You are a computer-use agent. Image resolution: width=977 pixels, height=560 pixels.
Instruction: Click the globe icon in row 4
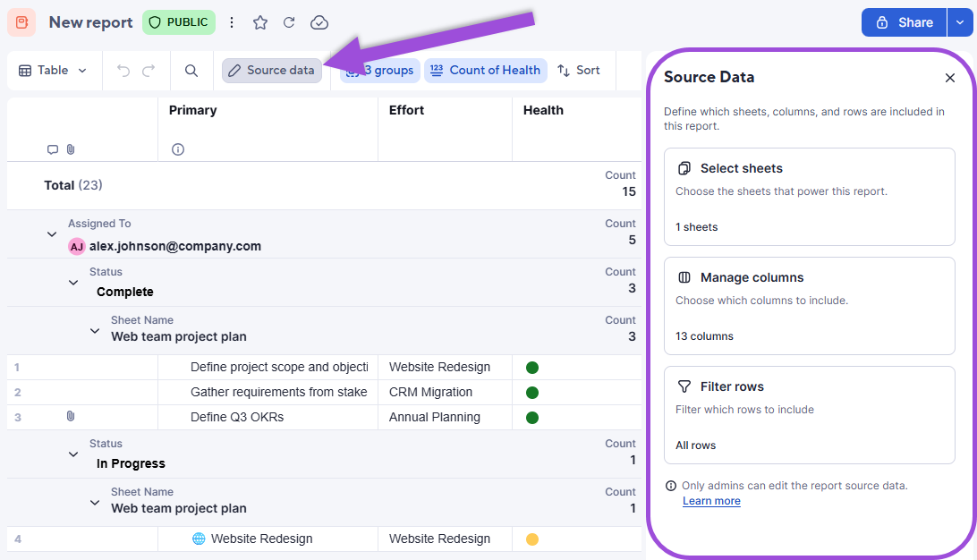coord(199,539)
